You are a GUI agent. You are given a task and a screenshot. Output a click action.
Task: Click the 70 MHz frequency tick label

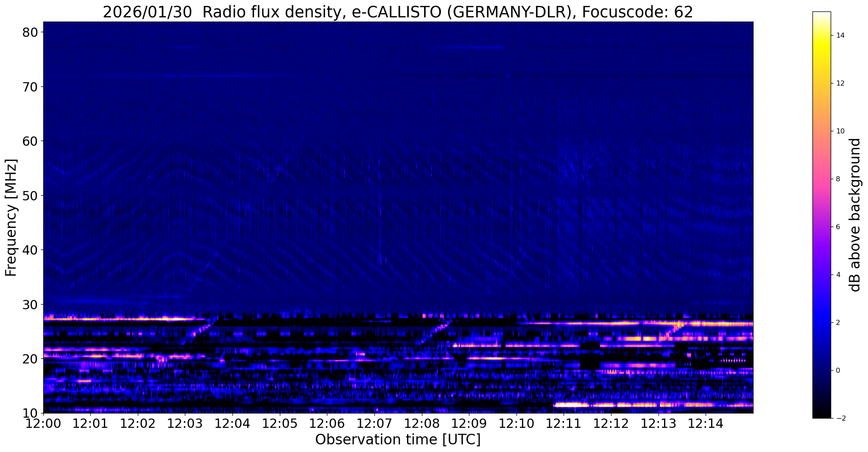pyautogui.click(x=30, y=87)
